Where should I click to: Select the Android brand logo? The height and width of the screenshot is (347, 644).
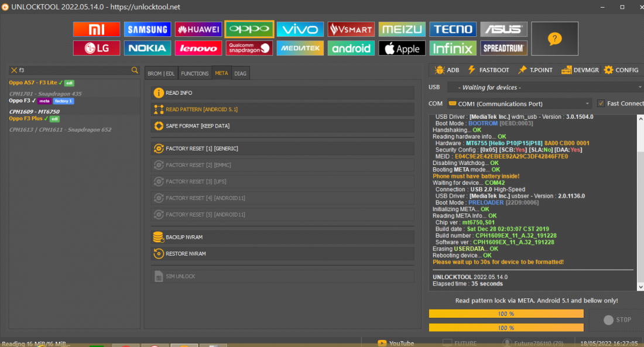click(351, 48)
